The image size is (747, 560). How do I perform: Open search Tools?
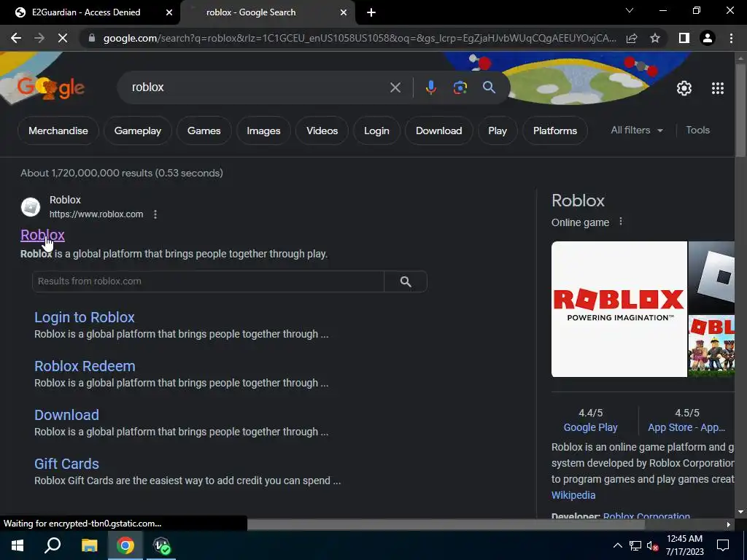697,130
